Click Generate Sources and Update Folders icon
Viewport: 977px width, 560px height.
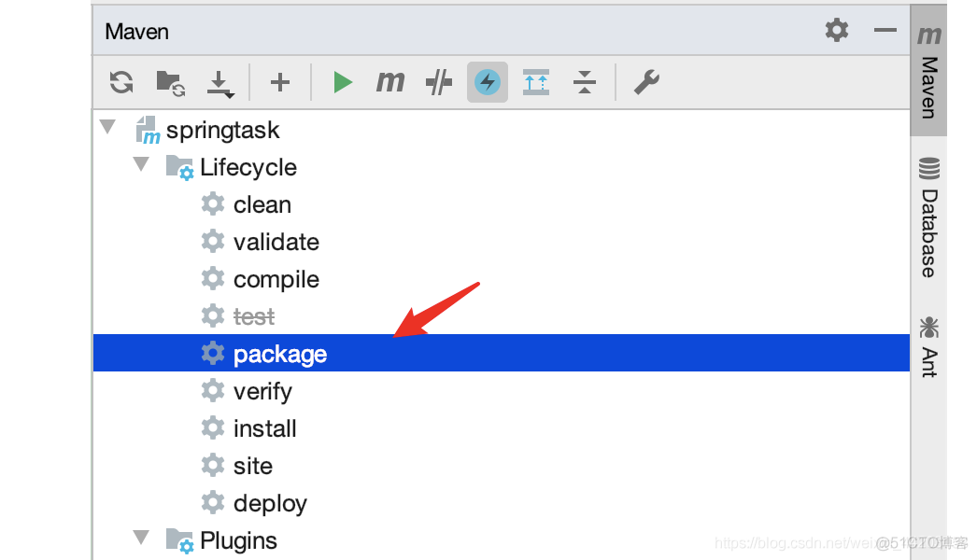coord(170,82)
